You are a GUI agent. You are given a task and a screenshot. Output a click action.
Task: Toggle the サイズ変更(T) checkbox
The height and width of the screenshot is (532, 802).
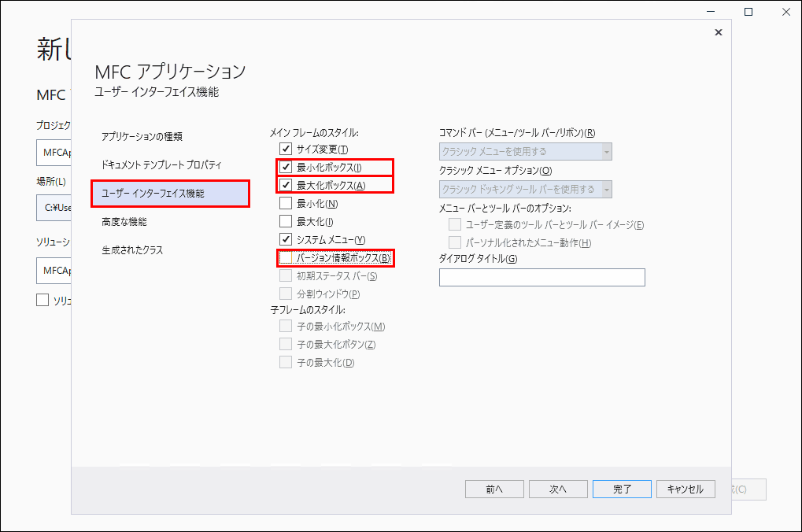point(286,149)
